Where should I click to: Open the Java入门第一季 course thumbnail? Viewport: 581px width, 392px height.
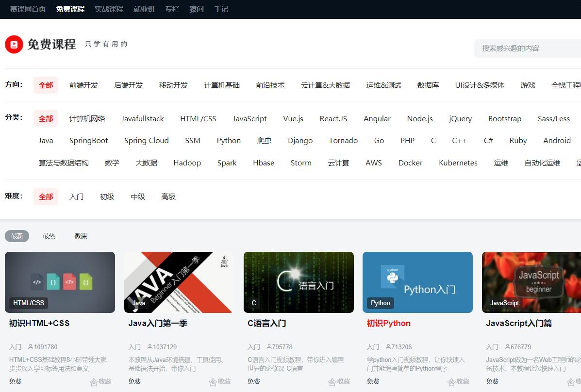(x=179, y=282)
